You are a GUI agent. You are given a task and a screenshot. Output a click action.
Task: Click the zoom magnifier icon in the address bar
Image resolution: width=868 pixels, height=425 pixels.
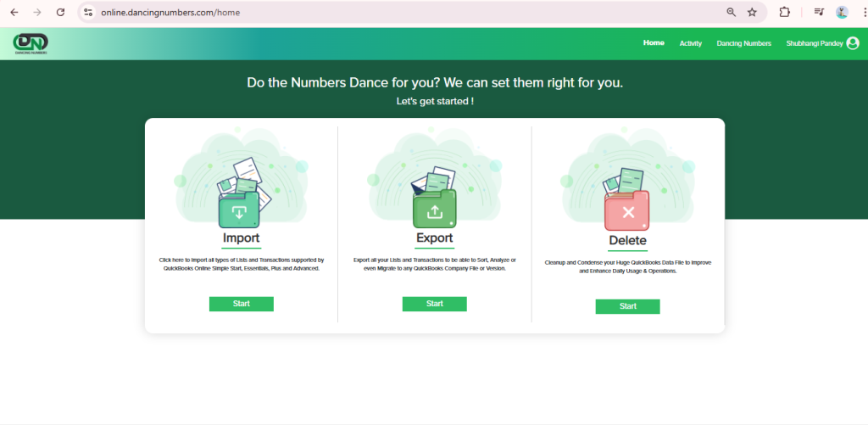tap(732, 12)
